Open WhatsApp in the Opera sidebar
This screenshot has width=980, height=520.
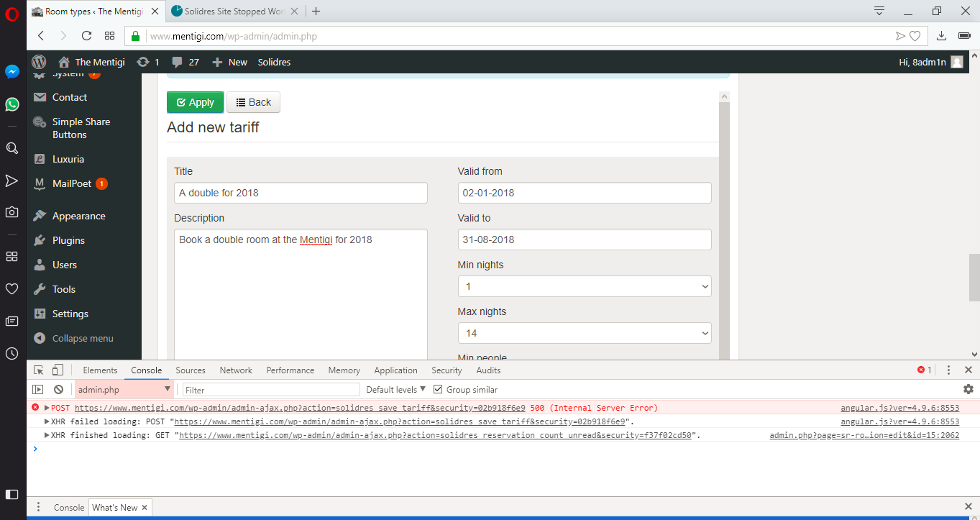pos(12,104)
